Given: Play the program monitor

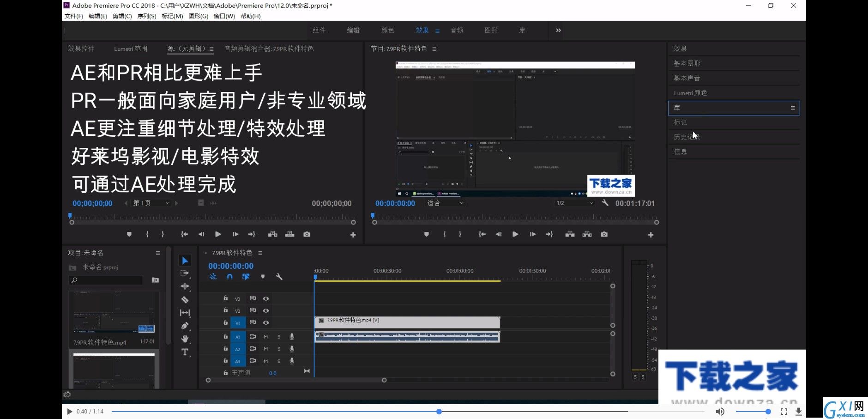Looking at the screenshot, I should pyautogui.click(x=515, y=234).
